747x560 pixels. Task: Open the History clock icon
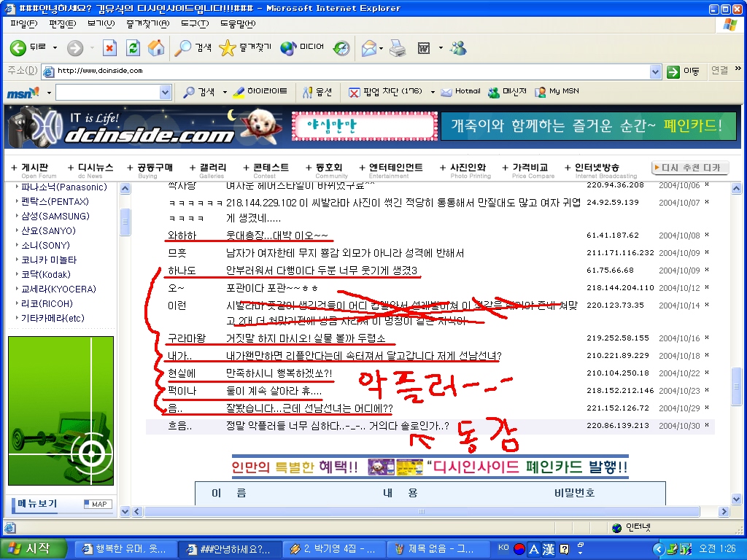(x=341, y=47)
